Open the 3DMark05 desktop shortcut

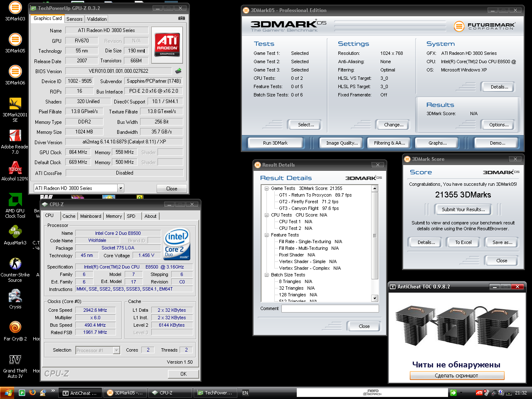click(x=15, y=43)
